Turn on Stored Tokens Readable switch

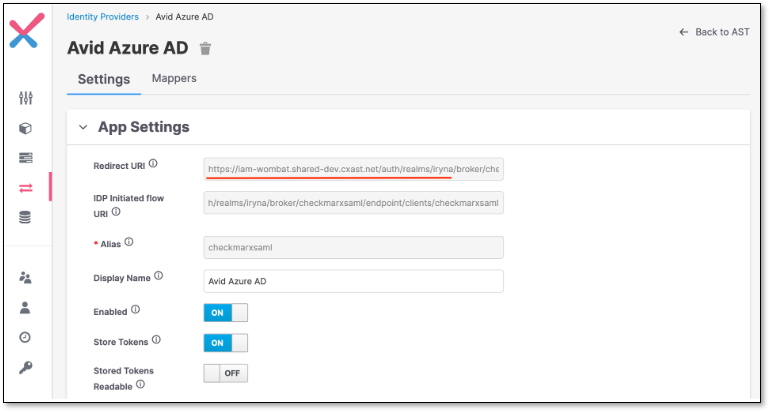(x=225, y=373)
